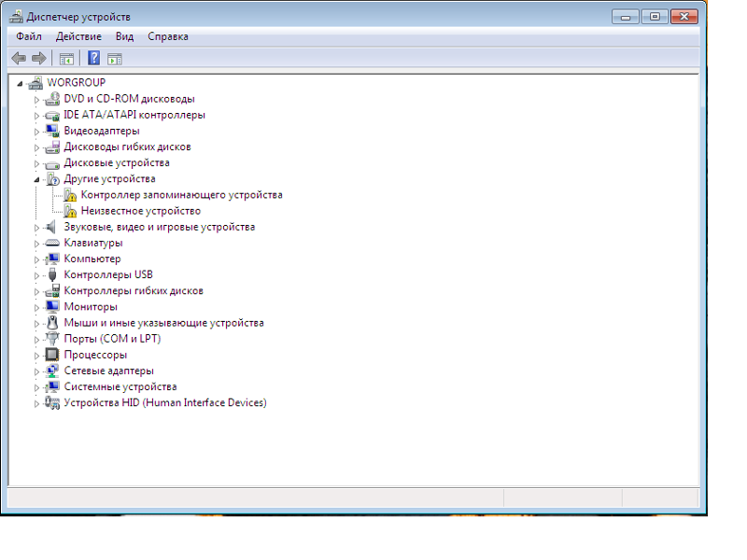This screenshot has height=560, width=747.
Task: Click the Forward arrow toolbar icon
Action: tap(39, 59)
